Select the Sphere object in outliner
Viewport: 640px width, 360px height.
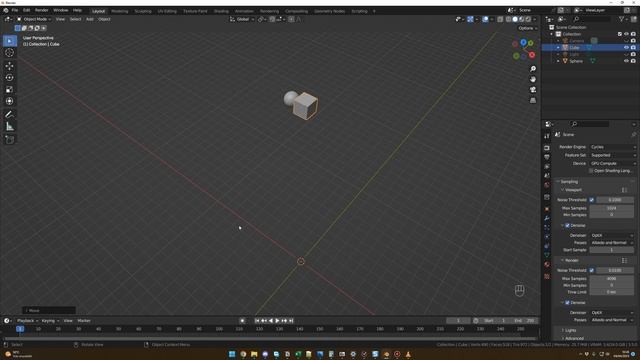tap(576, 61)
